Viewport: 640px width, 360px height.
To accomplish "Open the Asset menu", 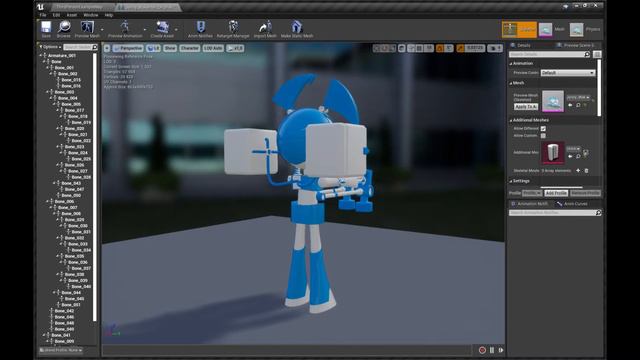I will coord(72,15).
